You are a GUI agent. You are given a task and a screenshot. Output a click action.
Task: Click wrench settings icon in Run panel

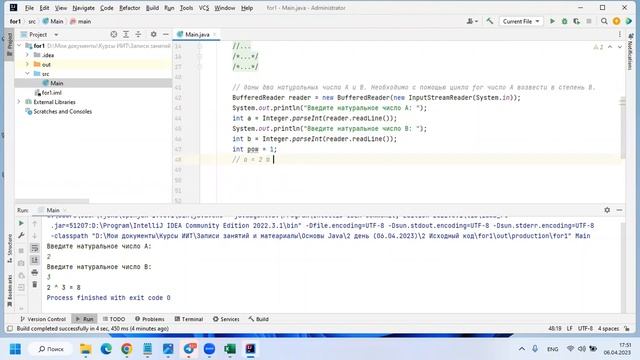[x=21, y=236]
